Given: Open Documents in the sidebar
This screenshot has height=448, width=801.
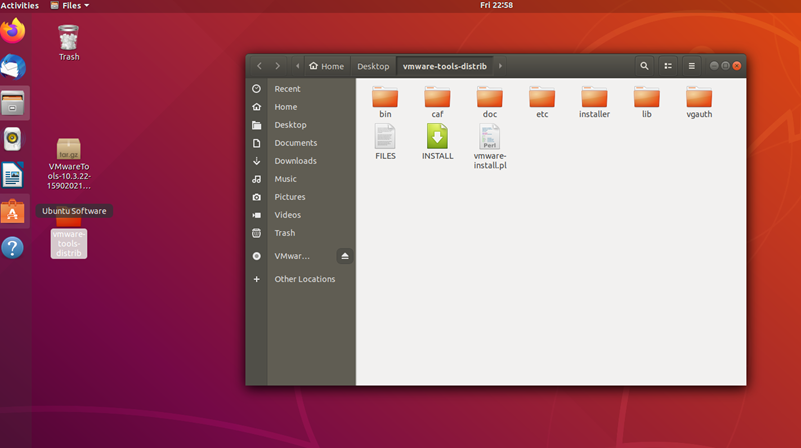Looking at the screenshot, I should [300, 143].
